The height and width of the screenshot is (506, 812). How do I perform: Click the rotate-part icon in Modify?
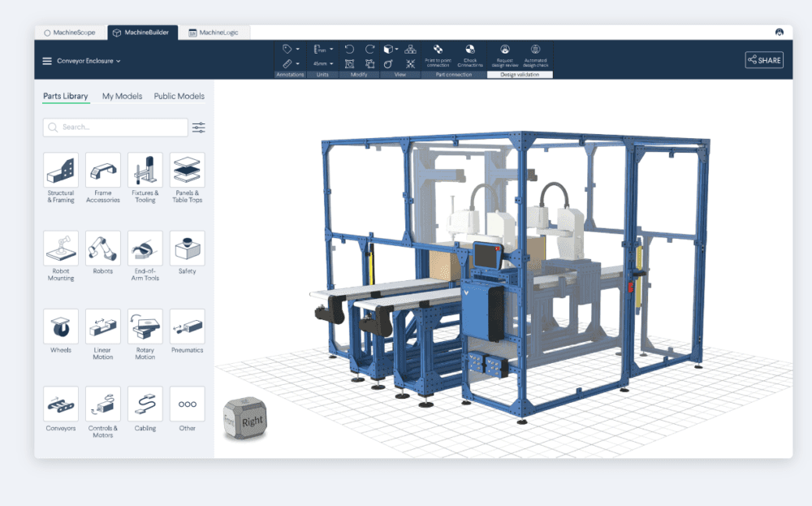(349, 63)
